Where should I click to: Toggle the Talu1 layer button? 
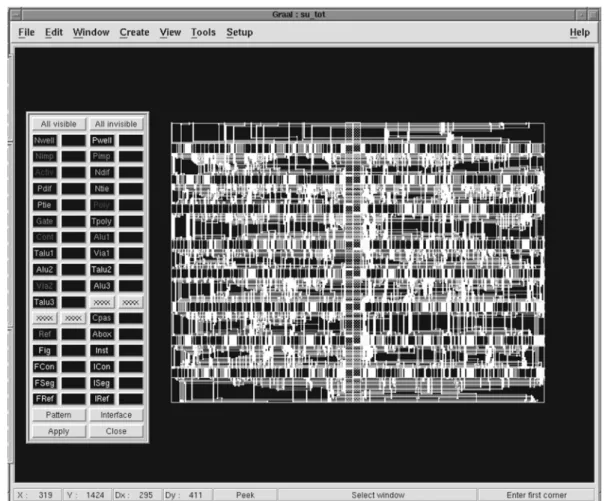point(45,253)
